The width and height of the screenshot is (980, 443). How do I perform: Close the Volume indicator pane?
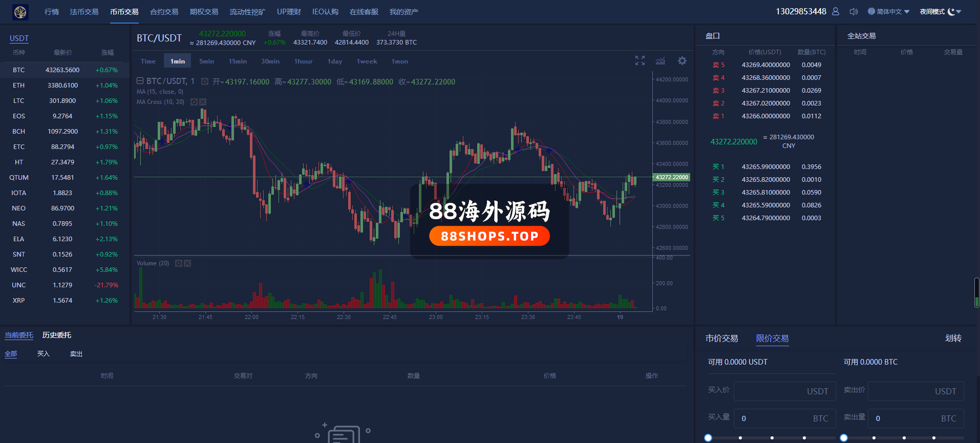point(187,263)
